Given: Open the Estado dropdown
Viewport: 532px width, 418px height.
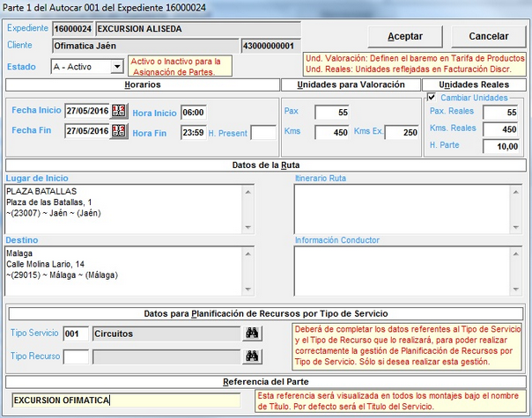Looking at the screenshot, I should pyautogui.click(x=117, y=67).
